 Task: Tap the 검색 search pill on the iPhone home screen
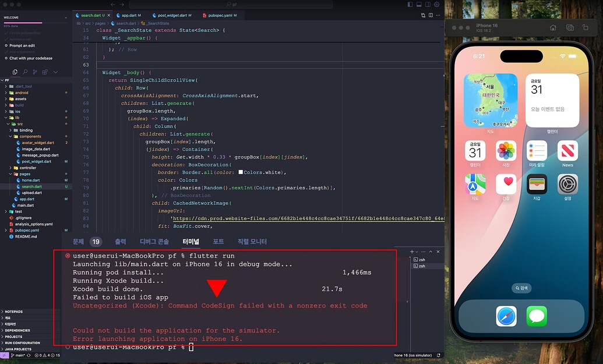[x=521, y=288]
